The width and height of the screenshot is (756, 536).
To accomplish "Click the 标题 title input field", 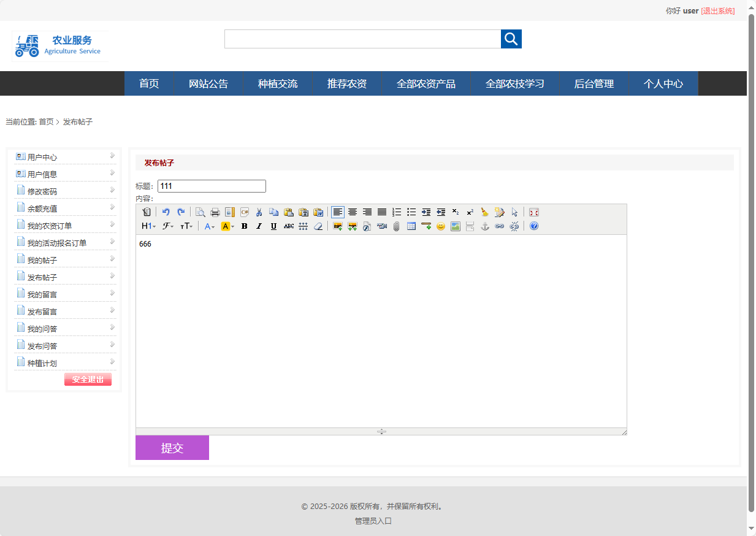I will coord(212,186).
